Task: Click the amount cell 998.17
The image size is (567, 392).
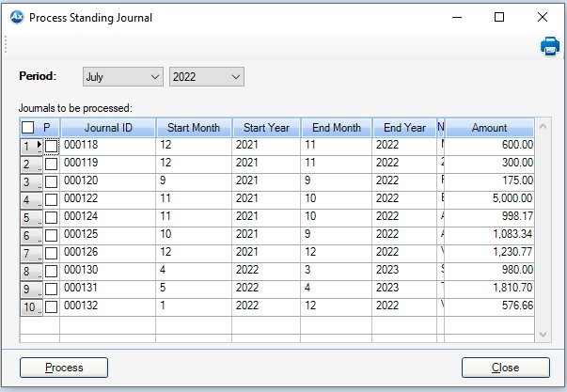Action: [489, 218]
